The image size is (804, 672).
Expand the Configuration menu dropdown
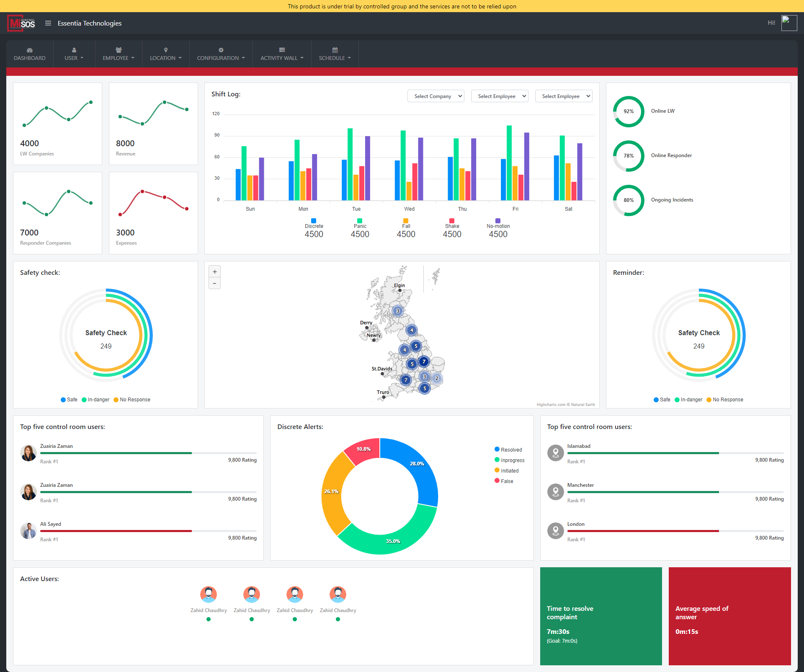(x=221, y=54)
